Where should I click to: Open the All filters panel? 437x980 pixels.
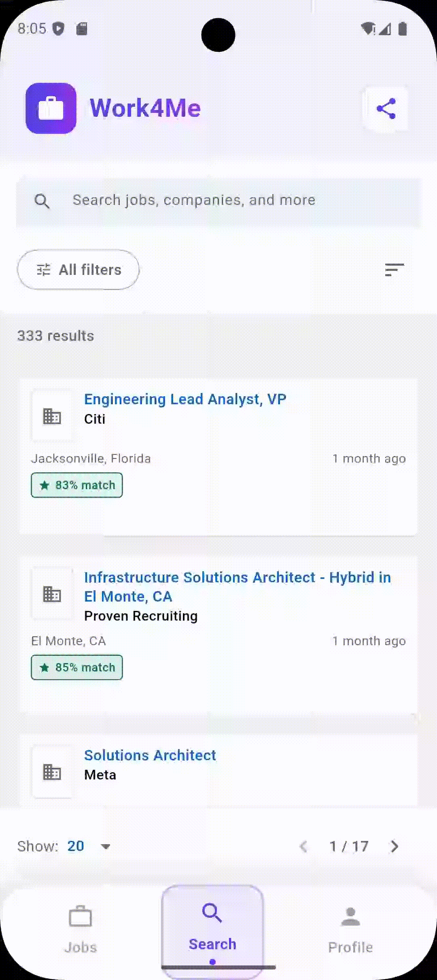click(78, 270)
